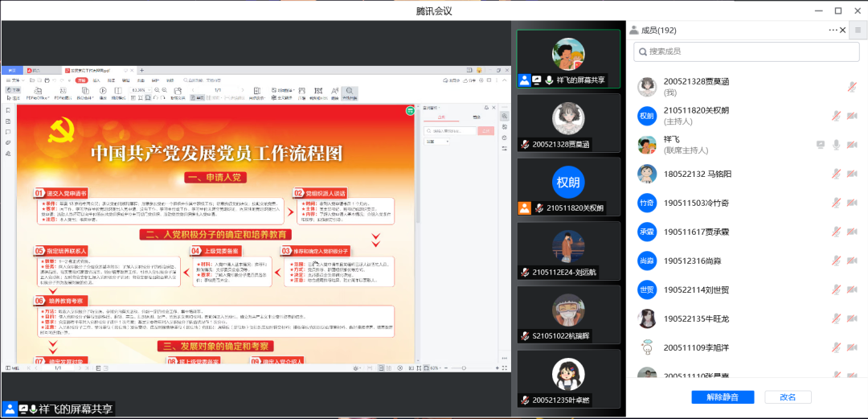Select member 190511503冷竹奇 in the list
This screenshot has height=419, width=868.
pyautogui.click(x=746, y=203)
